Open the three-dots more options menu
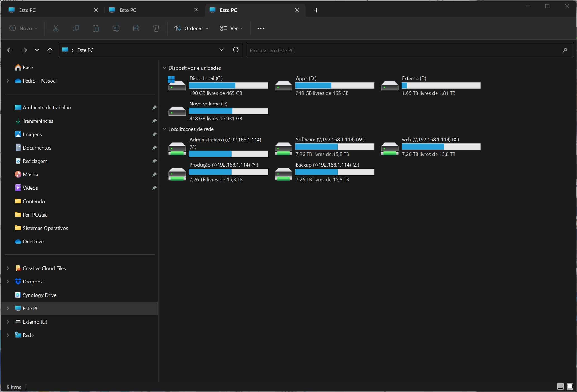Viewport: 577px width, 392px height. [261, 28]
